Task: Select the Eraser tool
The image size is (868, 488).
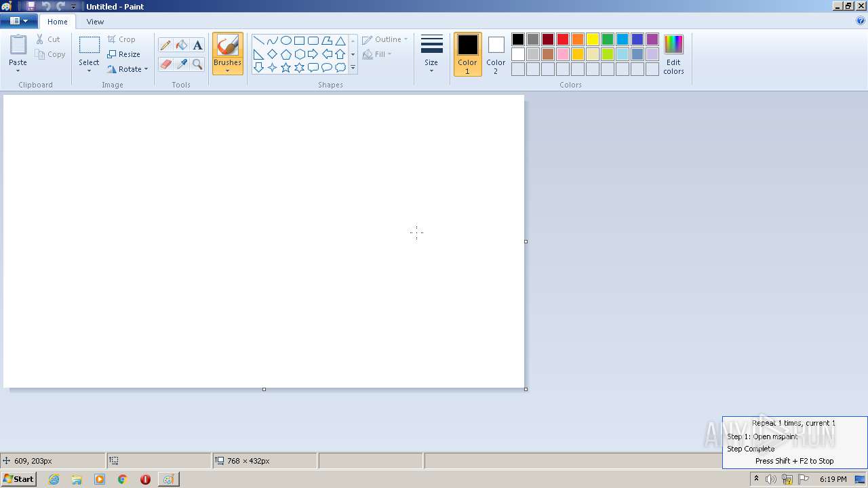Action: (x=165, y=64)
